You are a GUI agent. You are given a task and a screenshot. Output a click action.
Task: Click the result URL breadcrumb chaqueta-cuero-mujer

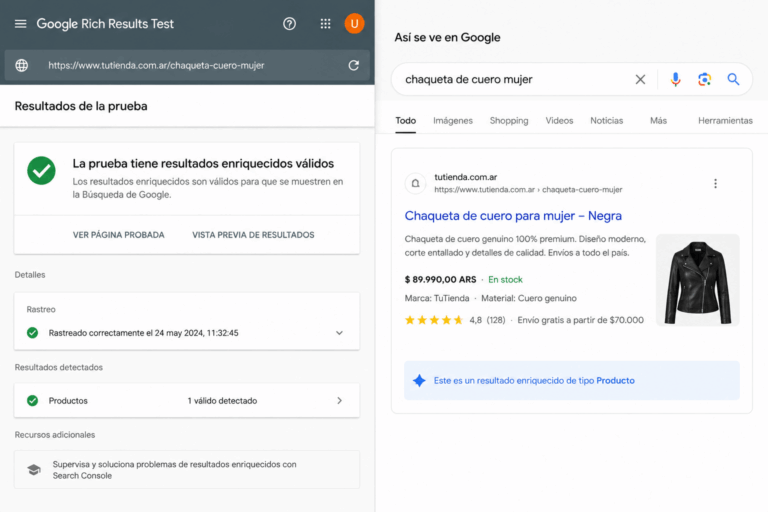pos(582,190)
